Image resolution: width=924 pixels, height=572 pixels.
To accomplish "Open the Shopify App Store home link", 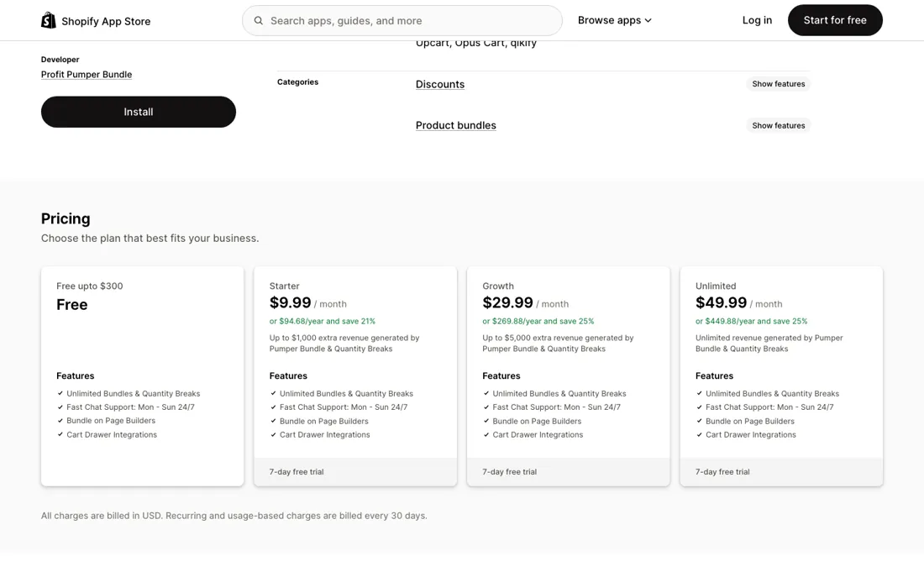I will (x=96, y=21).
